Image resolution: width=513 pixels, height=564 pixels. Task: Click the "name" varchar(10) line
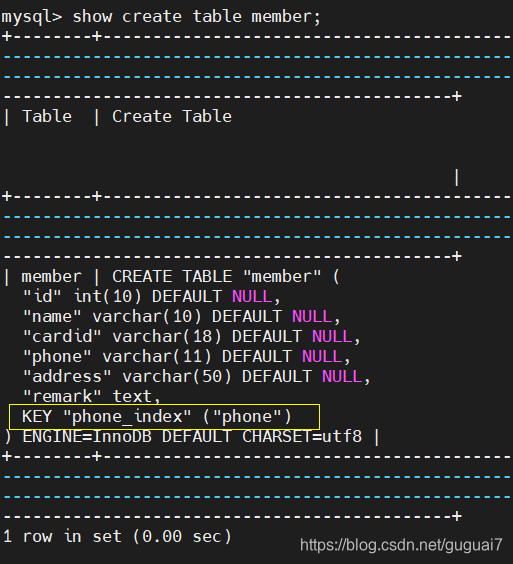(x=181, y=317)
